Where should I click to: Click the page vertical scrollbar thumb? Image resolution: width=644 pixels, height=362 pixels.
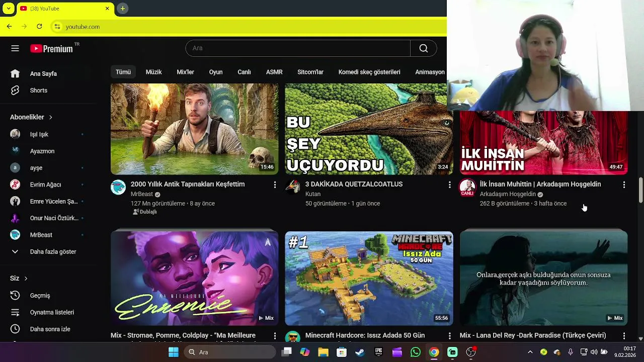(640, 190)
